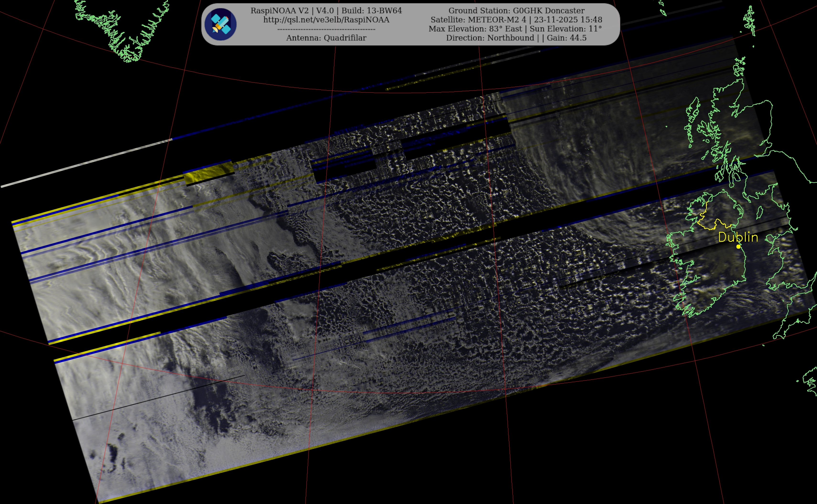Click the dashed separator line in header
The image size is (817, 504).
click(x=326, y=29)
